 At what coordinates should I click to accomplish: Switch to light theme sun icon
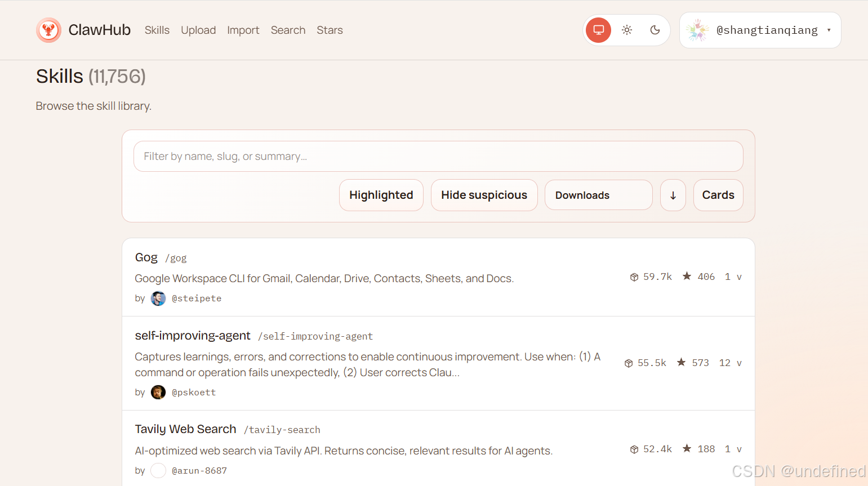[627, 30]
